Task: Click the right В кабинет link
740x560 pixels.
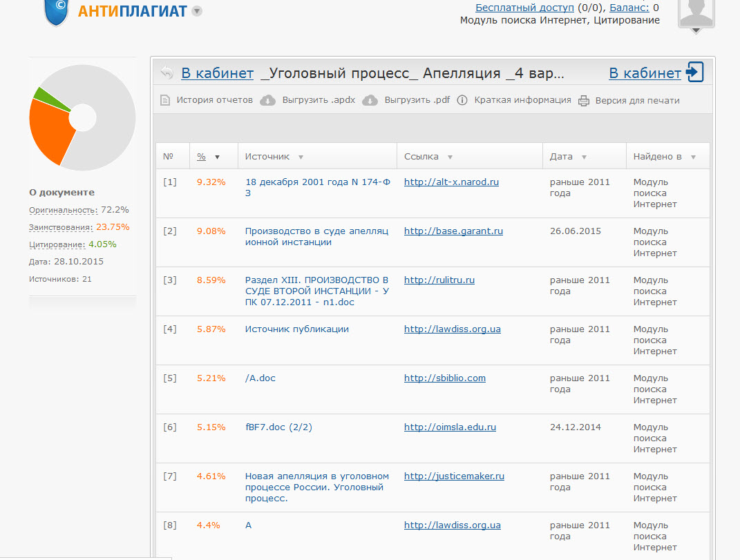Action: point(645,73)
